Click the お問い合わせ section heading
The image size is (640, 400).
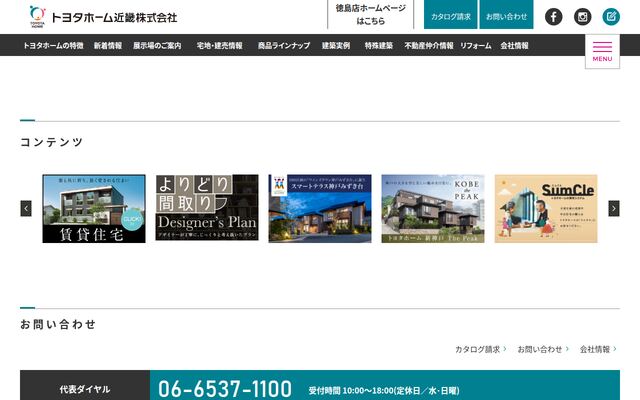pyautogui.click(x=58, y=324)
